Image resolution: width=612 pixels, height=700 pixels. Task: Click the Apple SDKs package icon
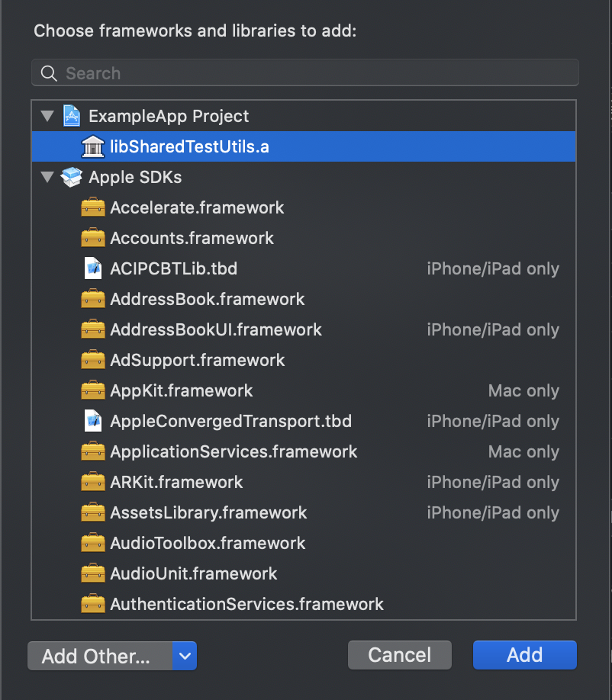click(x=72, y=176)
